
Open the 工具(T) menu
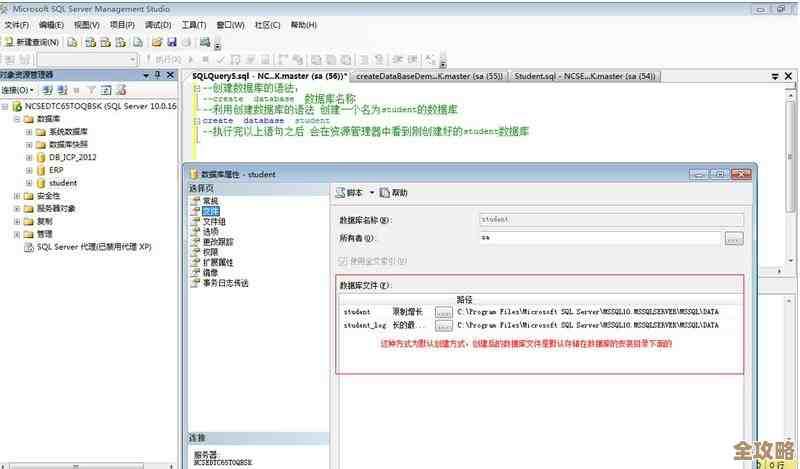click(193, 24)
